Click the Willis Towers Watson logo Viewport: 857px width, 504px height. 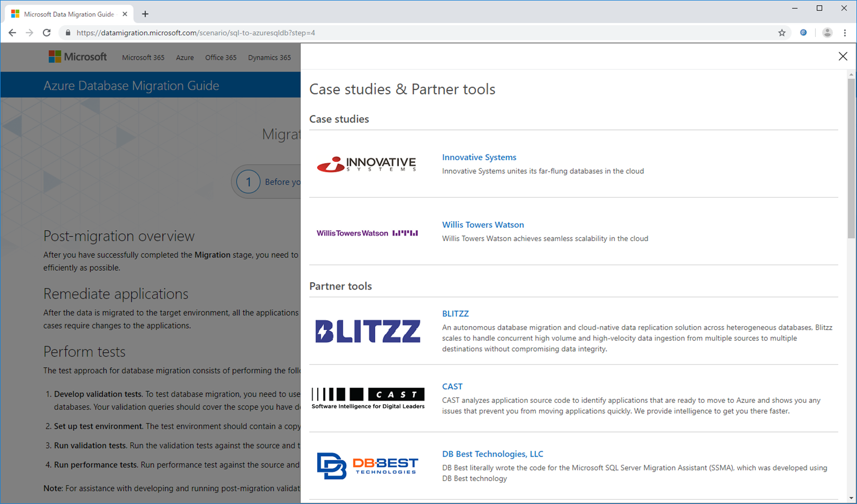(367, 233)
